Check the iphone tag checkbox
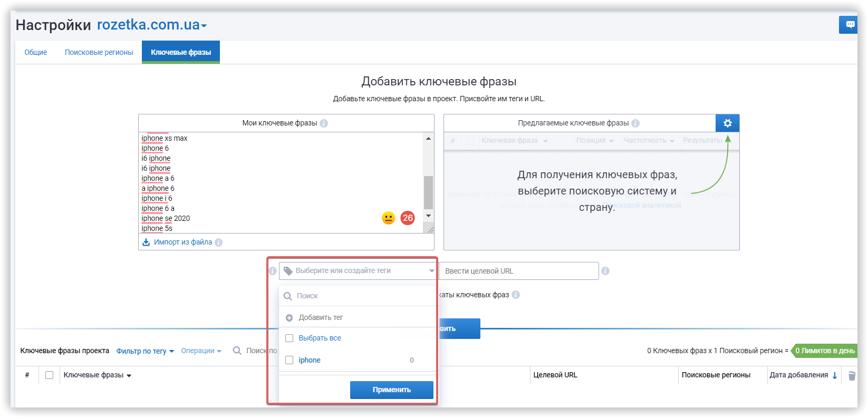This screenshot has width=868, height=418. (x=289, y=360)
